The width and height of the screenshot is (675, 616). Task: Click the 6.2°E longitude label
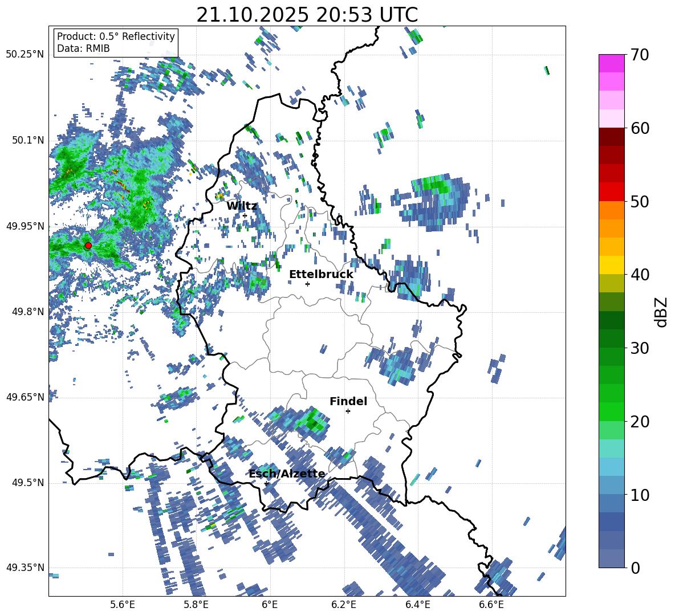(x=344, y=605)
